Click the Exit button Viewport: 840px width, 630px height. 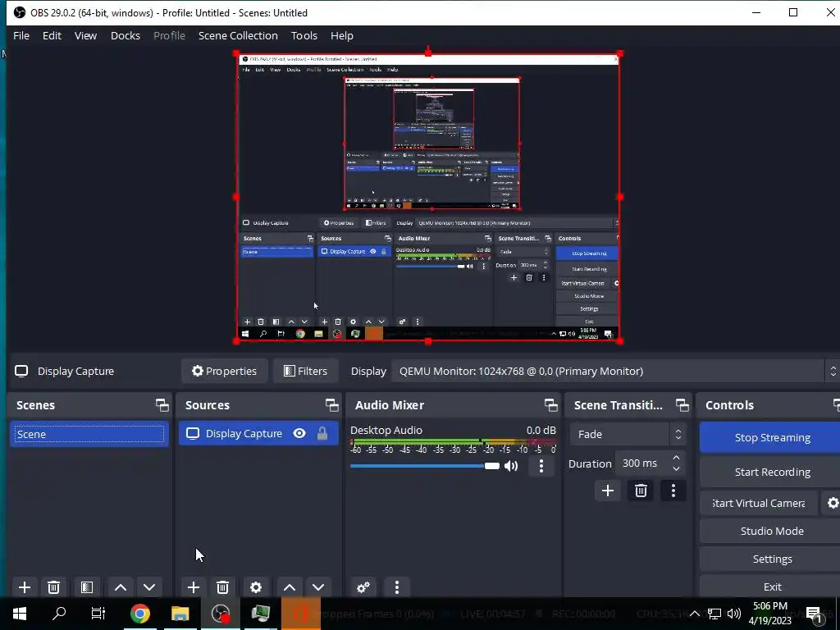click(x=769, y=587)
